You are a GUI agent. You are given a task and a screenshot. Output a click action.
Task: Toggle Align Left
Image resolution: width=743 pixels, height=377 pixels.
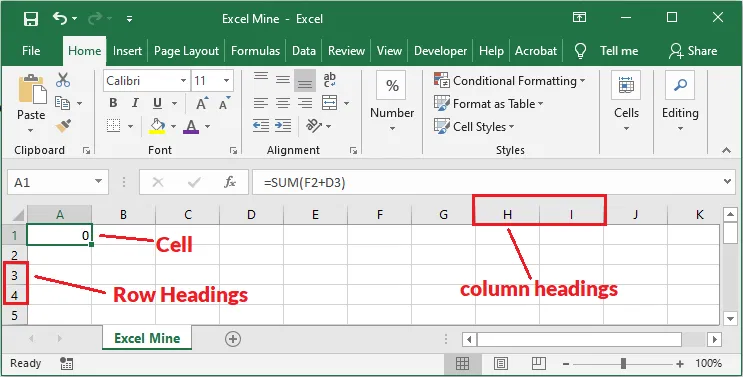click(261, 103)
